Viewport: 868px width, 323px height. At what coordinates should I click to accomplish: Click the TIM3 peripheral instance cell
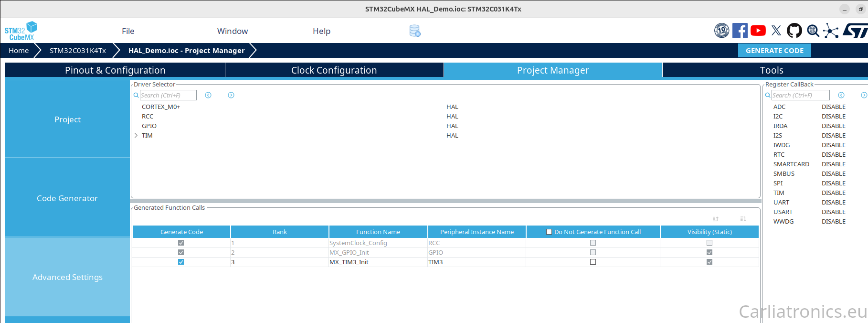click(477, 262)
